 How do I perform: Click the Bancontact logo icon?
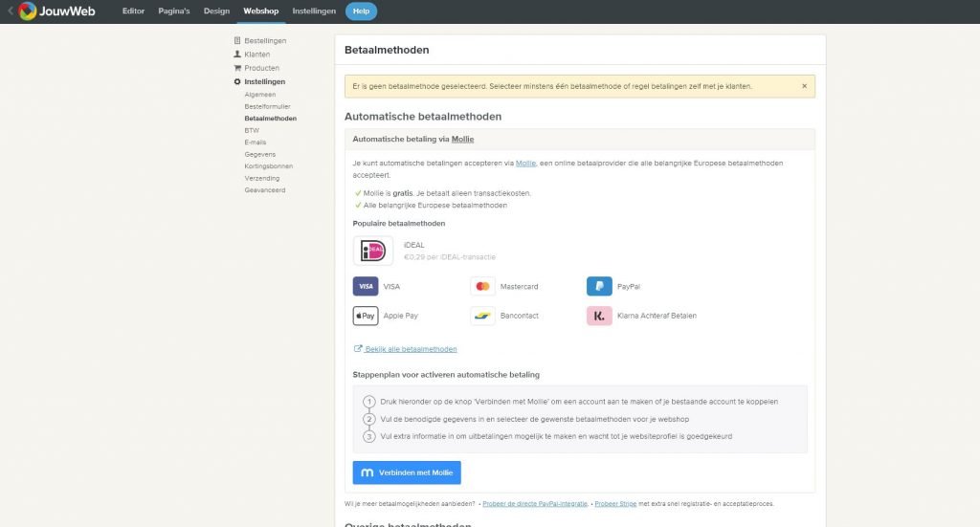tap(482, 316)
